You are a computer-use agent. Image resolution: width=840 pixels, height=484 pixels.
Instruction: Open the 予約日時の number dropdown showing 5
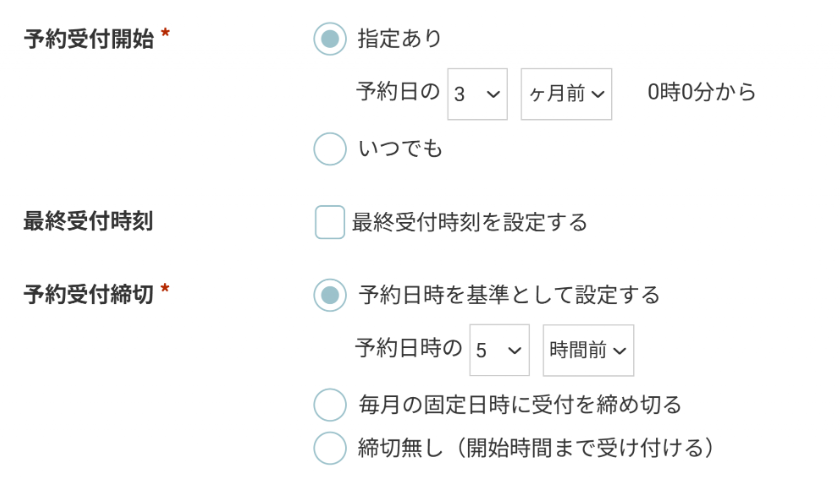pos(499,350)
